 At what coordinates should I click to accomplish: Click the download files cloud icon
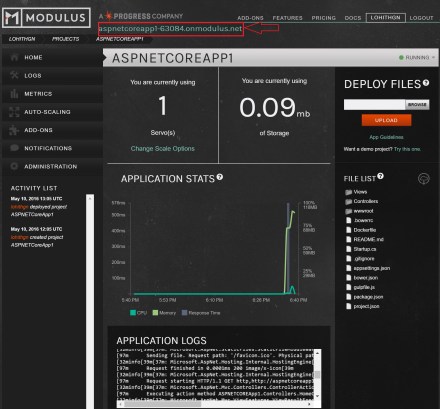pos(424,179)
